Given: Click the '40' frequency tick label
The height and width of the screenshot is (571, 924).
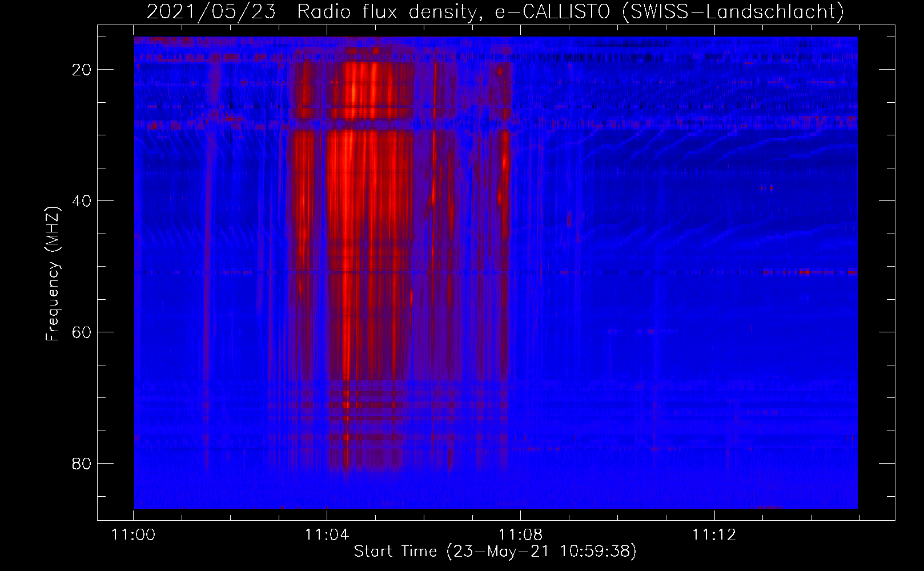Looking at the screenshot, I should tap(81, 201).
